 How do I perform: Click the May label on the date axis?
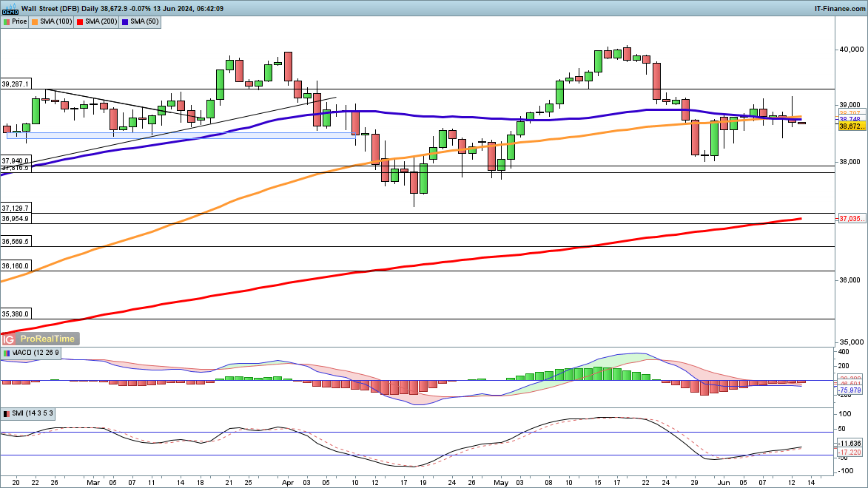click(501, 483)
